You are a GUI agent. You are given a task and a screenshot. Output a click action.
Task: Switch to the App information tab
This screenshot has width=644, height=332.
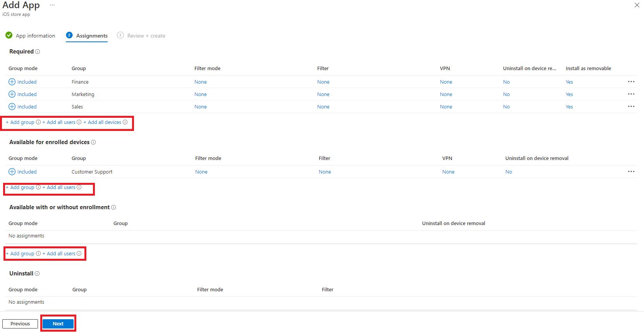[x=35, y=36]
